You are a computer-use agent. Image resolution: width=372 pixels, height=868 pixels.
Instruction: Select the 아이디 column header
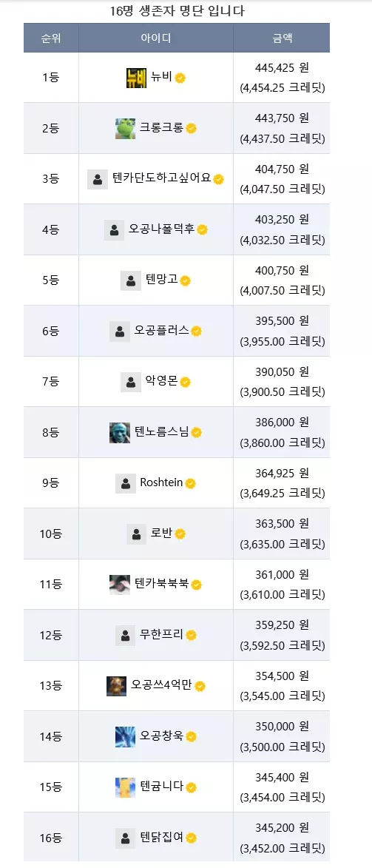tap(155, 38)
